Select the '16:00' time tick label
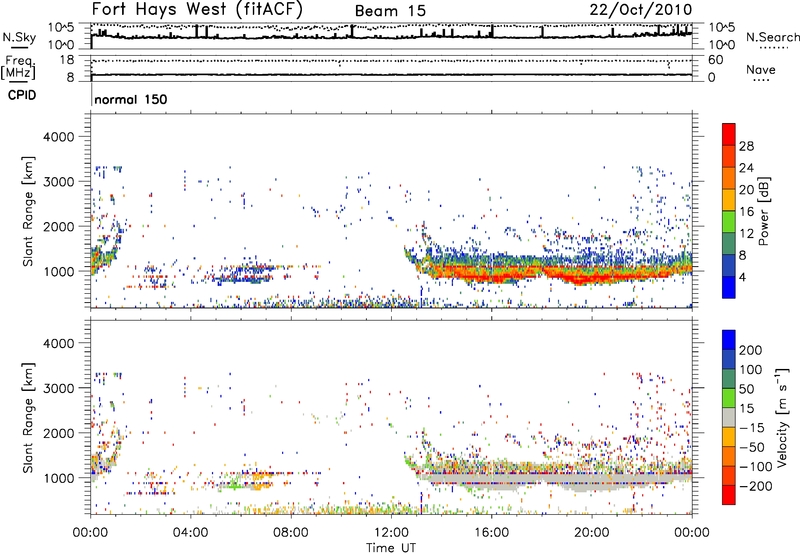 tap(491, 533)
